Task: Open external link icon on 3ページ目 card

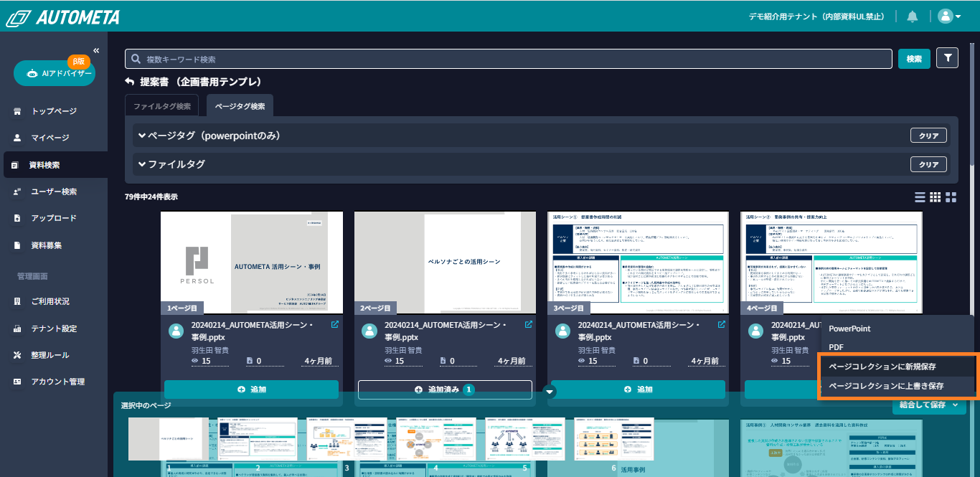Action: (x=722, y=325)
